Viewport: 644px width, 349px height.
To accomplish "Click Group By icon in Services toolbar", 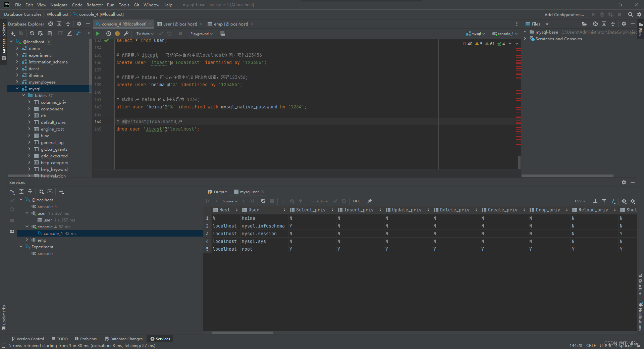I will point(42,192).
